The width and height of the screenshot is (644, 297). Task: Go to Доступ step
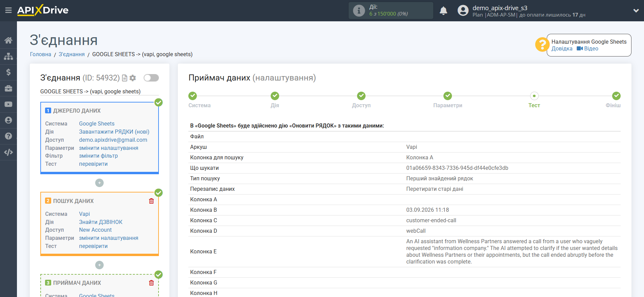coord(361,96)
